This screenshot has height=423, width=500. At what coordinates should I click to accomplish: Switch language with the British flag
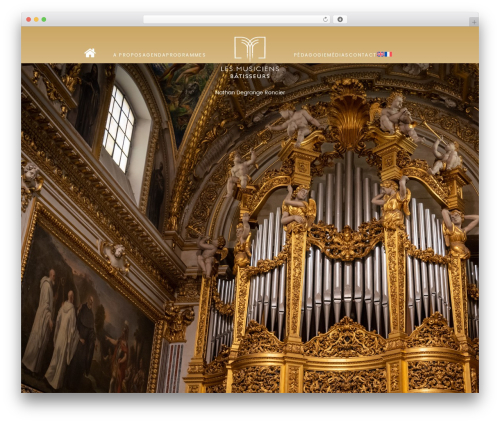coord(381,54)
